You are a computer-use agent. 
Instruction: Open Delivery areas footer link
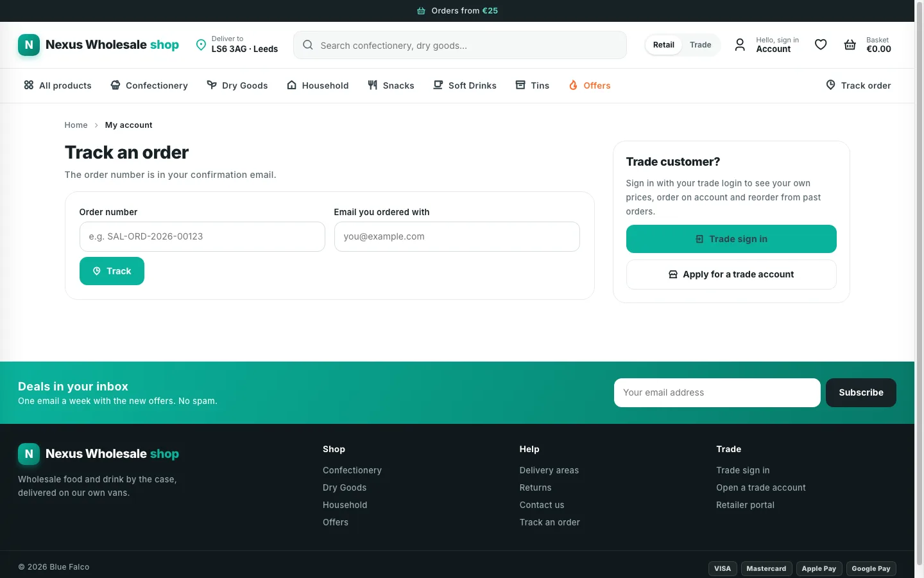549,470
